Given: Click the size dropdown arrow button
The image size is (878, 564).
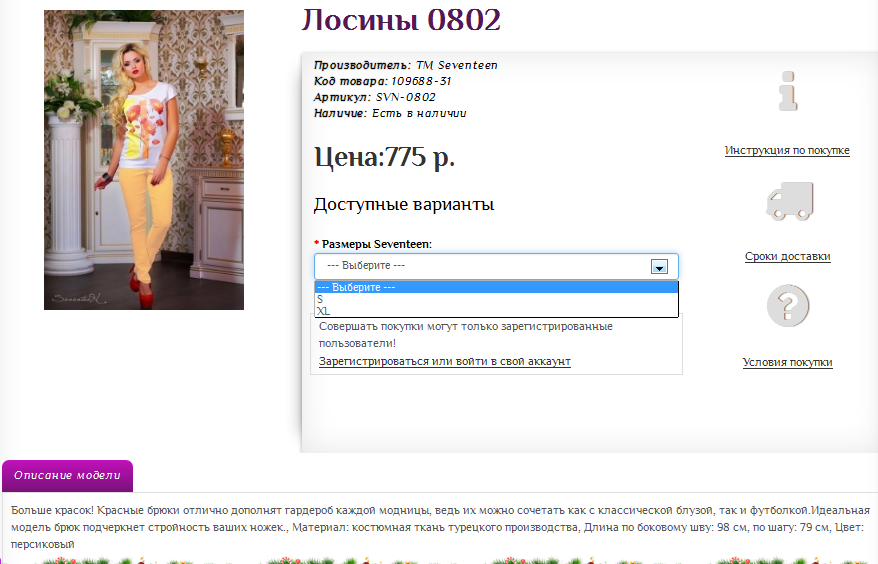Looking at the screenshot, I should (659, 267).
